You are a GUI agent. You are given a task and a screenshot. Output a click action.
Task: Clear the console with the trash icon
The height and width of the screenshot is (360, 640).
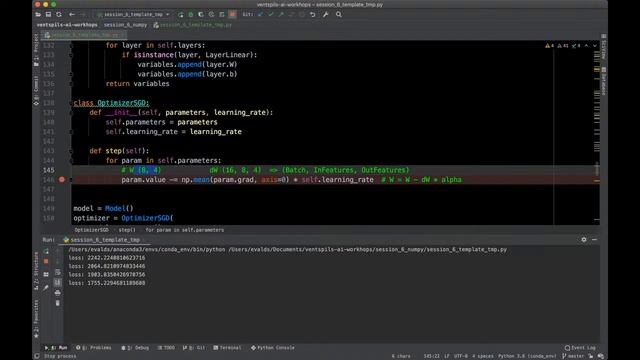pyautogui.click(x=58, y=303)
